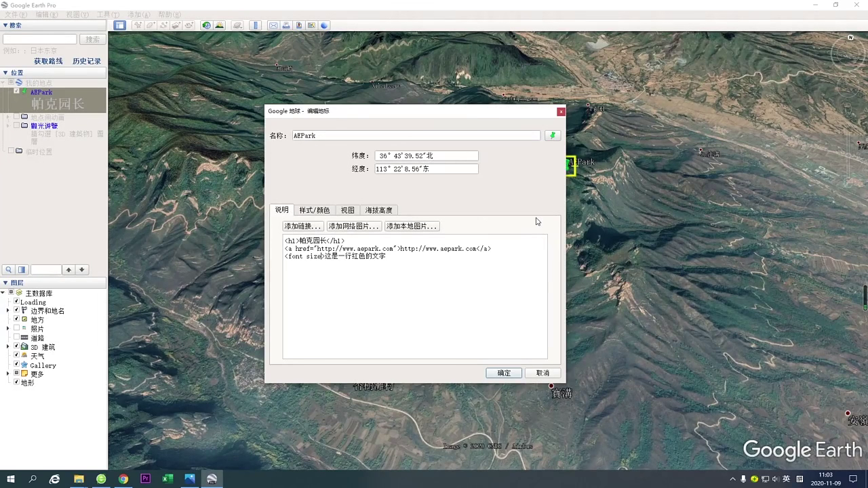868x488 pixels.
Task: Click the Add Placemark toolbar icon
Action: [x=138, y=25]
